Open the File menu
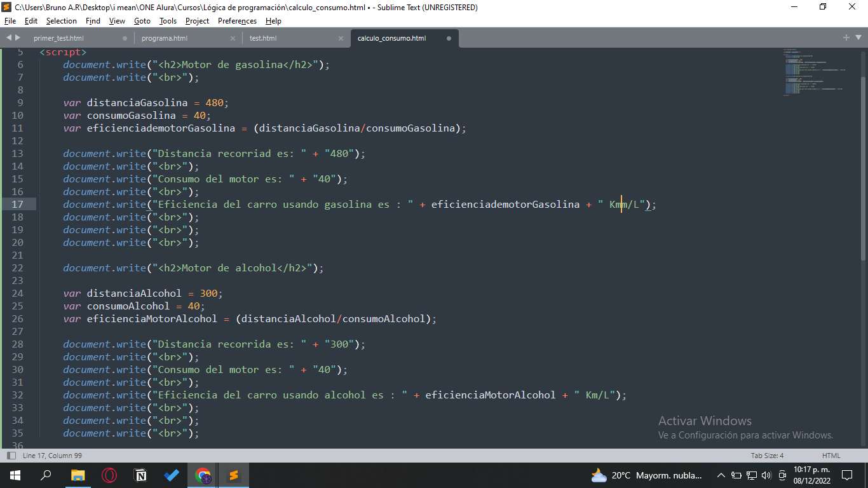Viewport: 868px width, 488px height. tap(10, 21)
